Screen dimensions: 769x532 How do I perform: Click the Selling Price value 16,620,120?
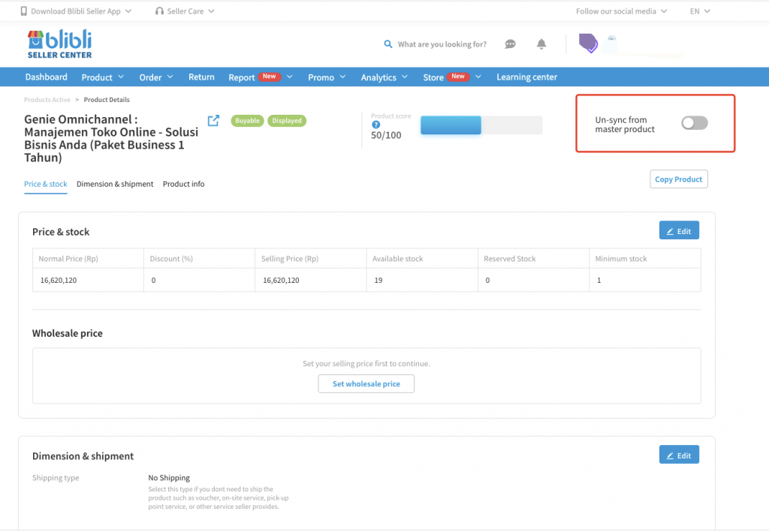tap(281, 280)
